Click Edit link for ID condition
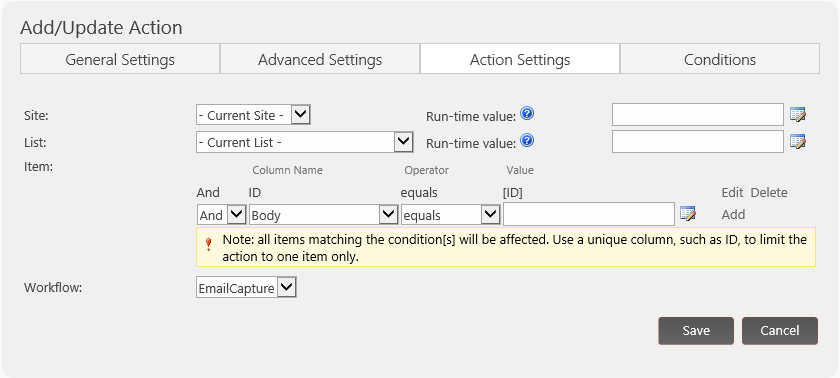This screenshot has height=378, width=840. [x=732, y=193]
